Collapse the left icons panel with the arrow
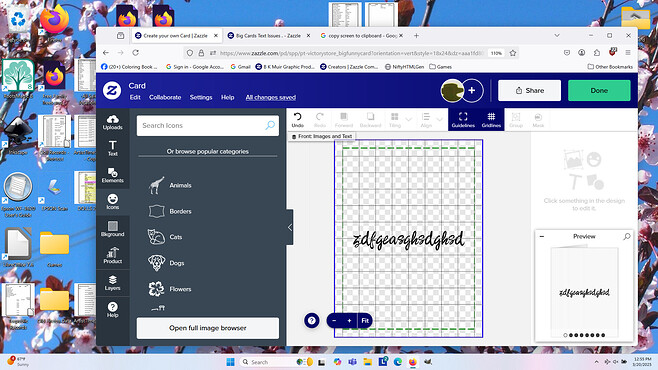The image size is (658, 370). point(290,227)
